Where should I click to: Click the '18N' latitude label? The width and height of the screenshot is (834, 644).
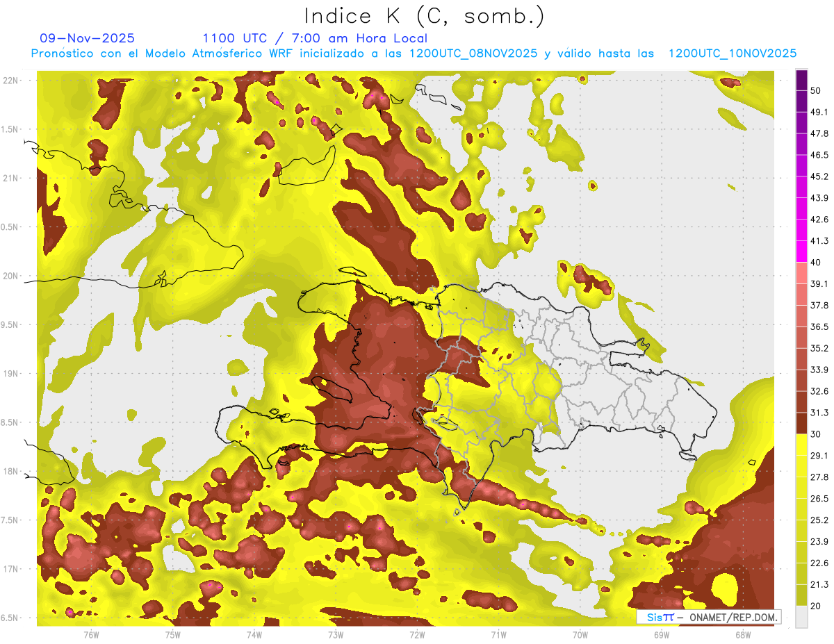coord(10,472)
